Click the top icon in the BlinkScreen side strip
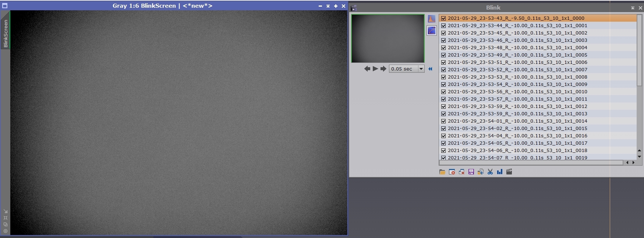The height and width of the screenshot is (238, 644). (6, 212)
